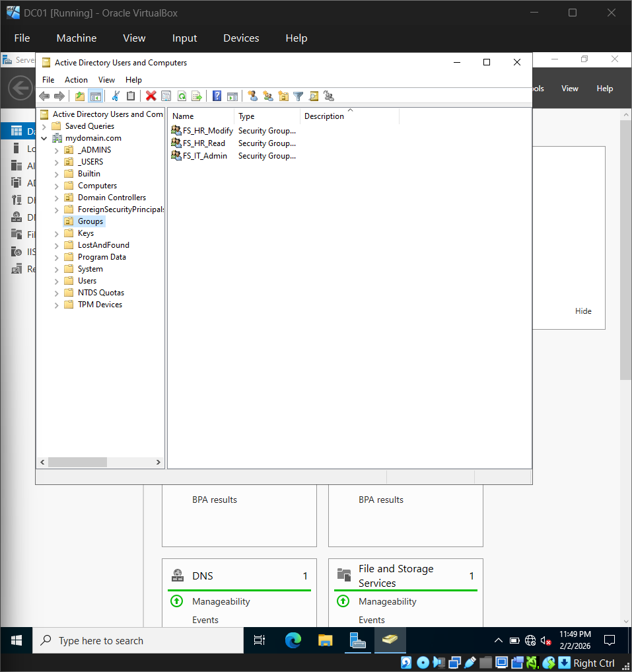Open VirtualBox Devices menu
This screenshot has width=632, height=672.
click(x=241, y=38)
